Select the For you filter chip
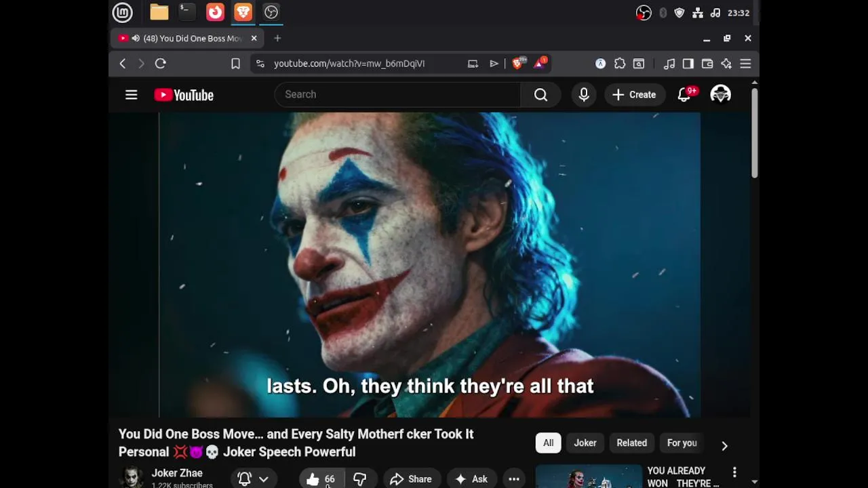Screen dimensions: 868x488 682,443
